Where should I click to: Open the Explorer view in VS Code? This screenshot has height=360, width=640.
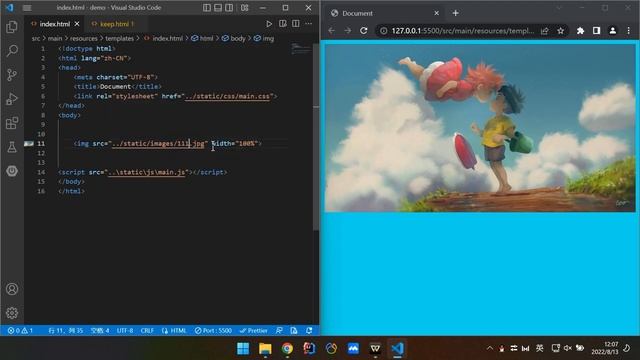[x=12, y=27]
